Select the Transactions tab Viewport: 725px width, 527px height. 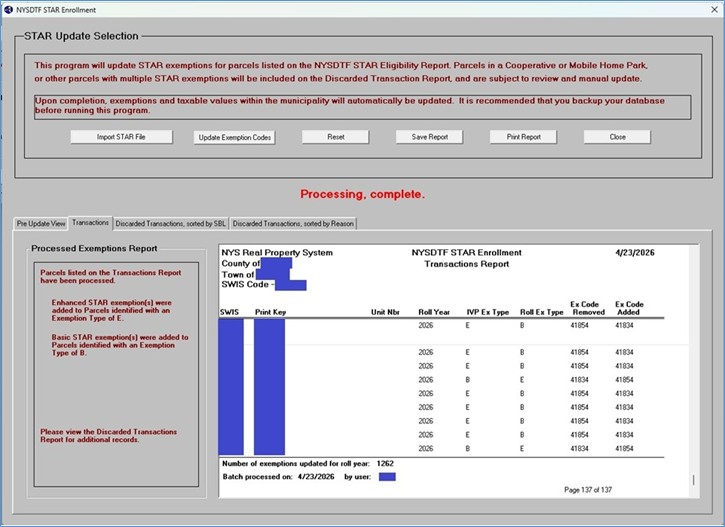click(x=90, y=223)
